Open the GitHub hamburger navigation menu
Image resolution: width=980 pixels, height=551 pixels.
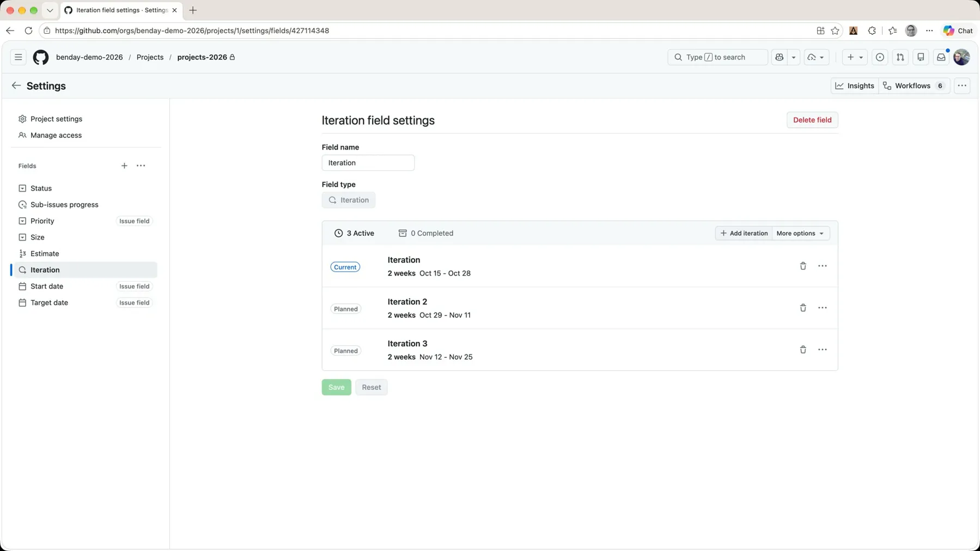tap(18, 57)
